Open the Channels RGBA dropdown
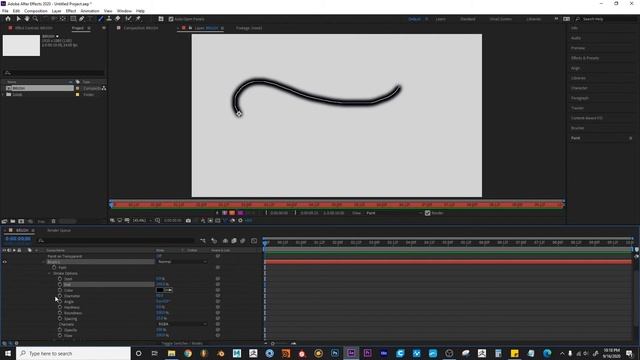Image resolution: width=640 pixels, height=360 pixels. (182, 324)
